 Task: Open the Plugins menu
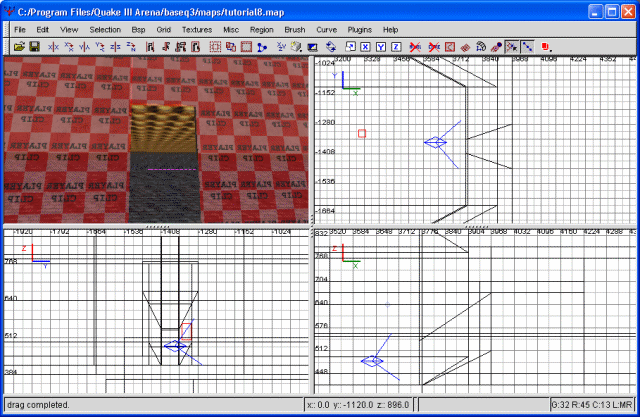(360, 30)
